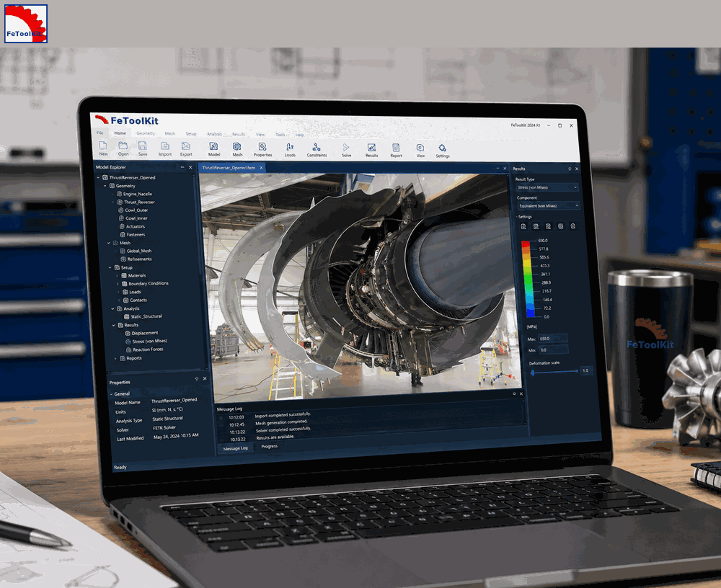Switch to the Geometry ribbon tab

pyautogui.click(x=146, y=133)
